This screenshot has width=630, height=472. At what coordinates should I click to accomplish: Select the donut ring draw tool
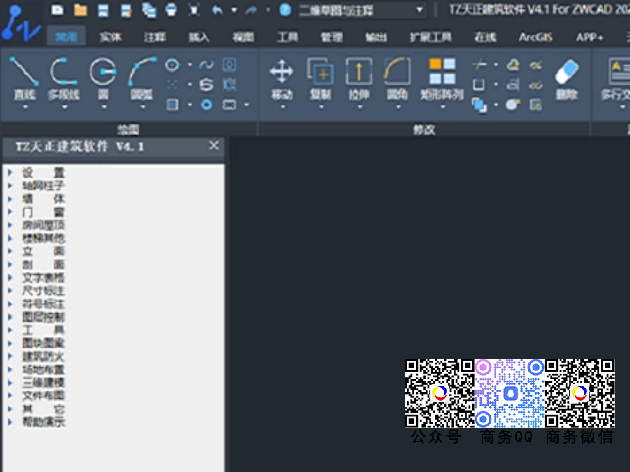206,105
